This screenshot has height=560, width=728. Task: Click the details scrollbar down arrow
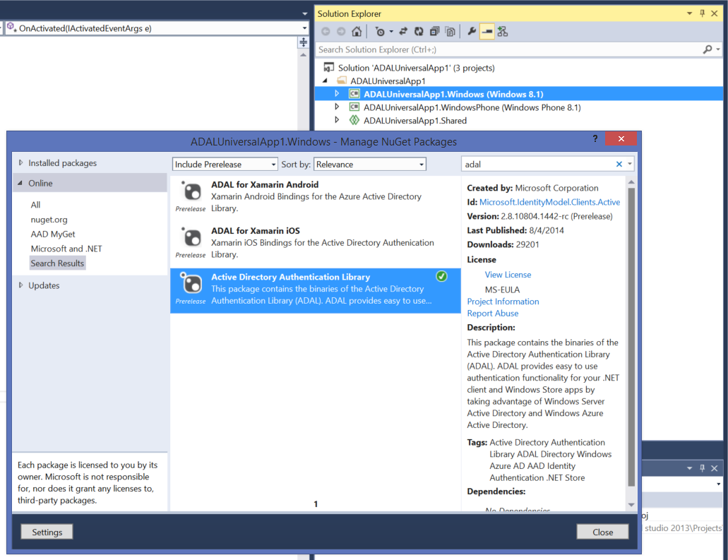(631, 505)
